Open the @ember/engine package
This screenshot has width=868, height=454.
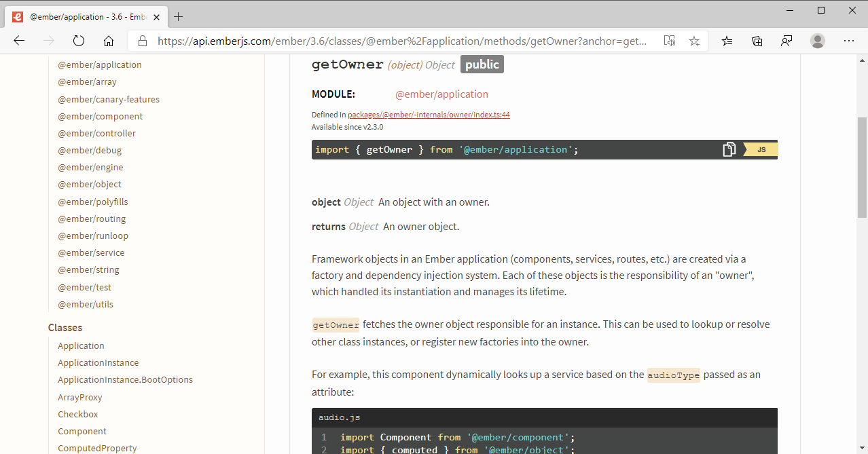pos(90,167)
